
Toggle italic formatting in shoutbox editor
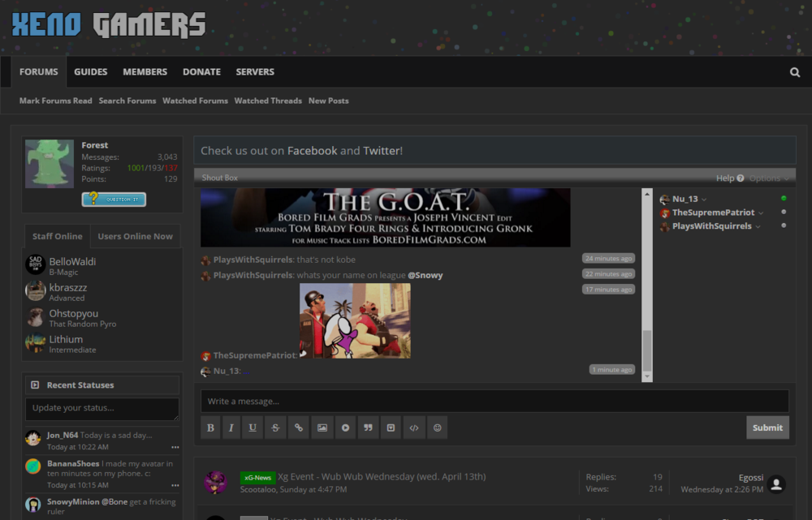tap(231, 428)
